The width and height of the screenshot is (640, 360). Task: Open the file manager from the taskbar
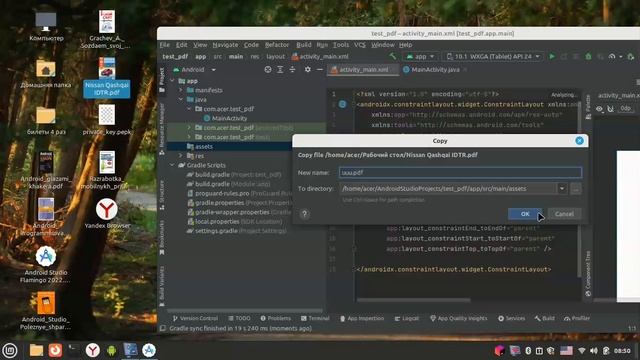tap(36, 350)
